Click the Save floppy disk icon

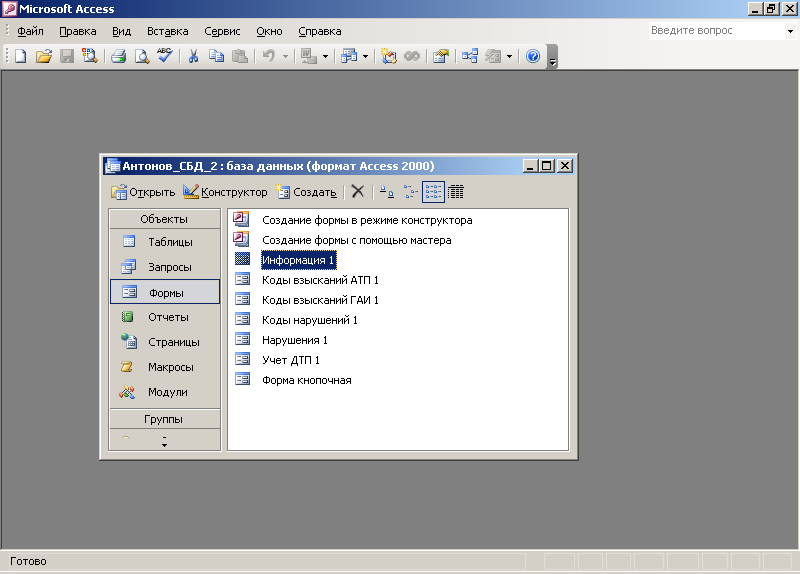pos(67,56)
